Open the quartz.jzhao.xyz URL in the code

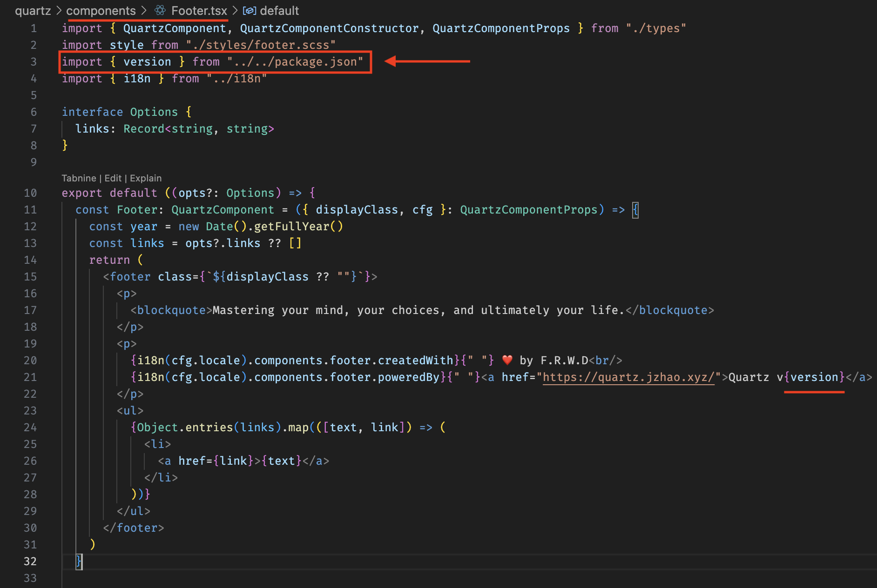628,377
